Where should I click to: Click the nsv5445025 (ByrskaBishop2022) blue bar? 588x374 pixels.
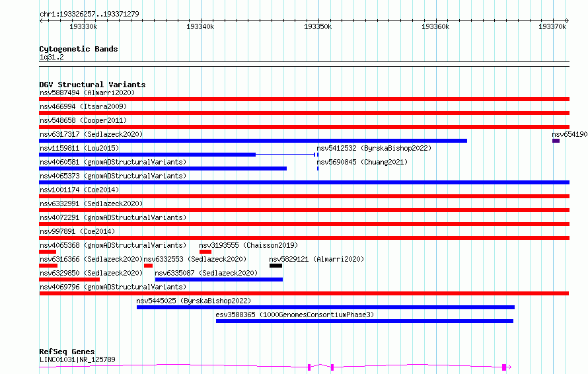(326, 307)
